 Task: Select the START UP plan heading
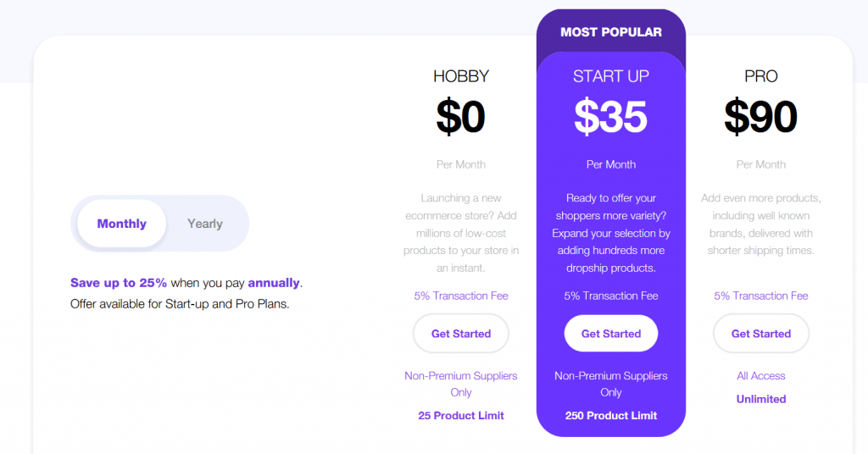click(x=610, y=76)
